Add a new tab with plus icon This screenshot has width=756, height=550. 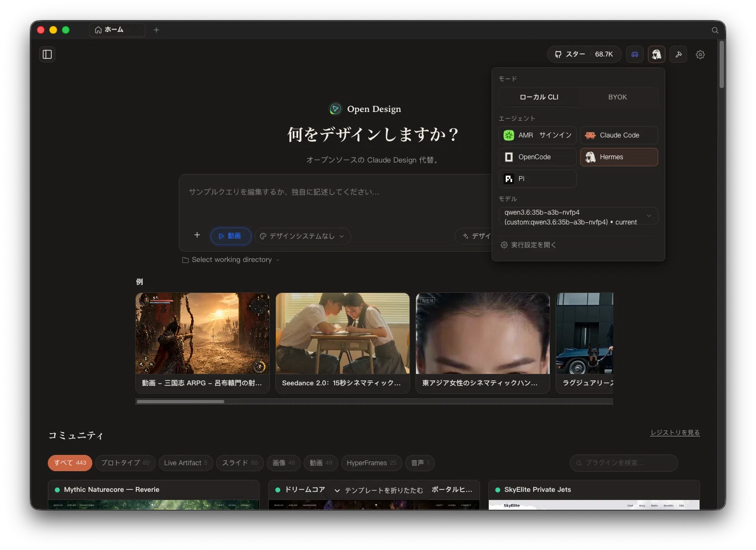click(156, 30)
